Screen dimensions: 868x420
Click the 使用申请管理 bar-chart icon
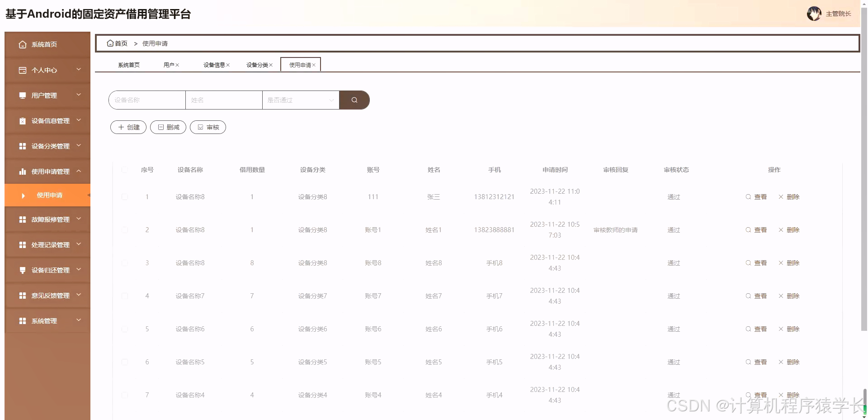pyautogui.click(x=23, y=172)
